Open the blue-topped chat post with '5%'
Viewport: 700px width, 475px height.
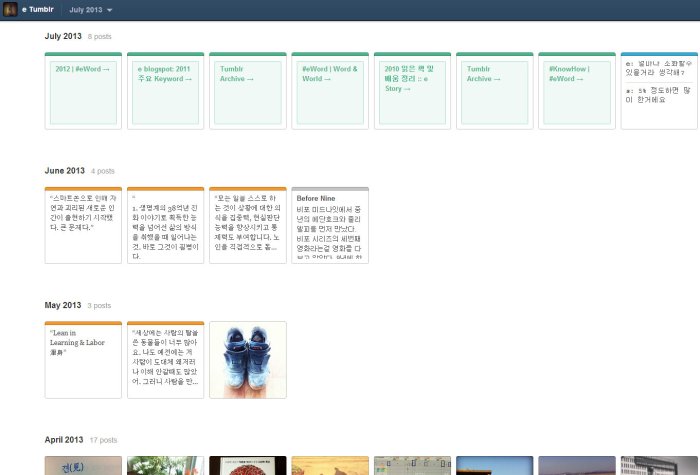(659, 91)
